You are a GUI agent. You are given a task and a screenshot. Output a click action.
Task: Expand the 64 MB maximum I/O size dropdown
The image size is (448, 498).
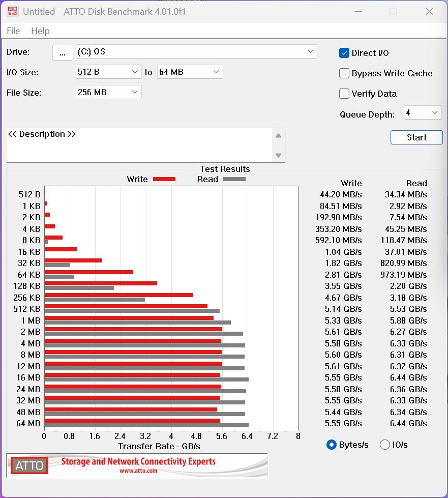[x=190, y=72]
